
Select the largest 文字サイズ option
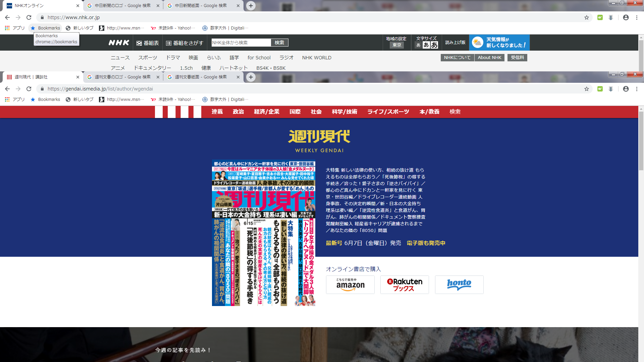coord(434,45)
